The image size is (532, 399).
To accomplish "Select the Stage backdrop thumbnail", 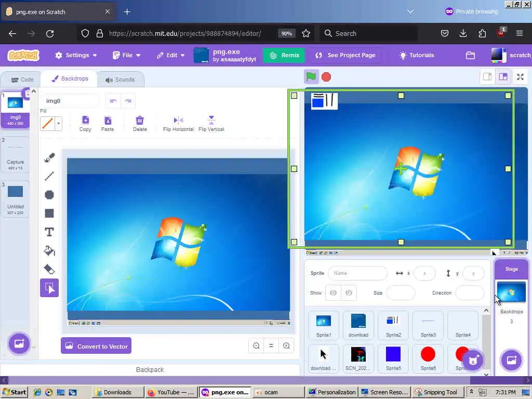I will pyautogui.click(x=511, y=292).
